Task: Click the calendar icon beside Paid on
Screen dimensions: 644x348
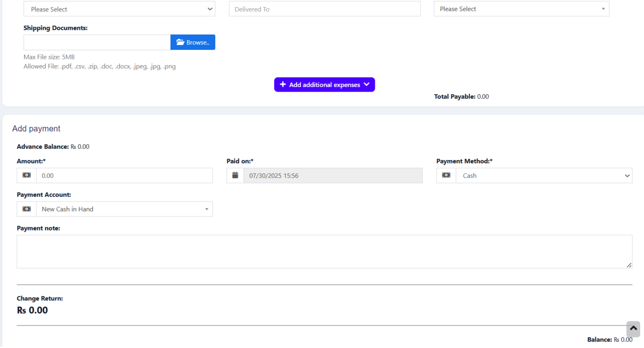Action: click(235, 175)
